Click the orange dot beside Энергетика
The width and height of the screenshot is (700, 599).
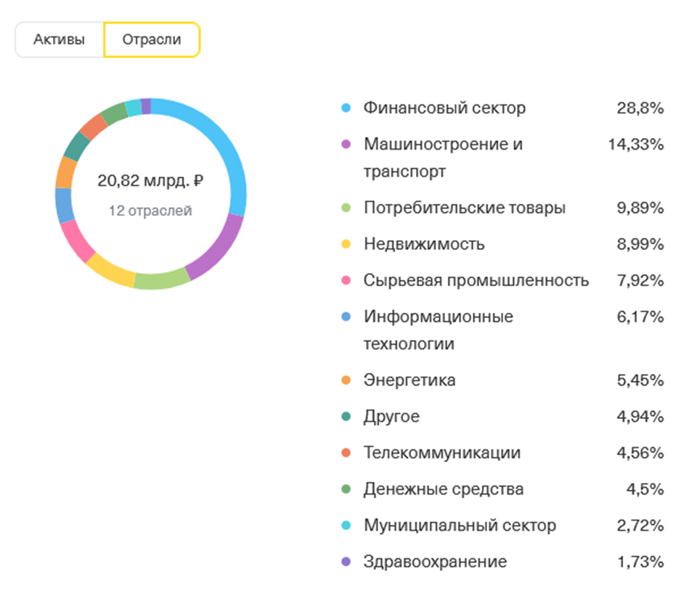346,380
